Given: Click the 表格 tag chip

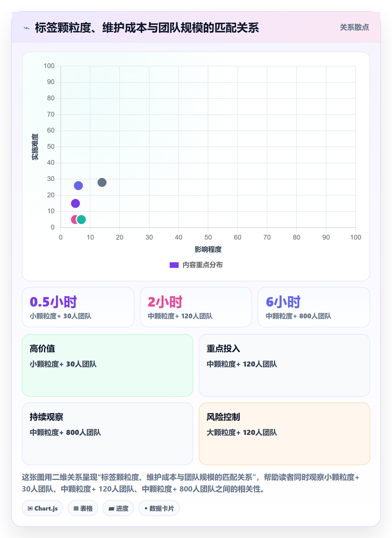Looking at the screenshot, I should pyautogui.click(x=83, y=508).
